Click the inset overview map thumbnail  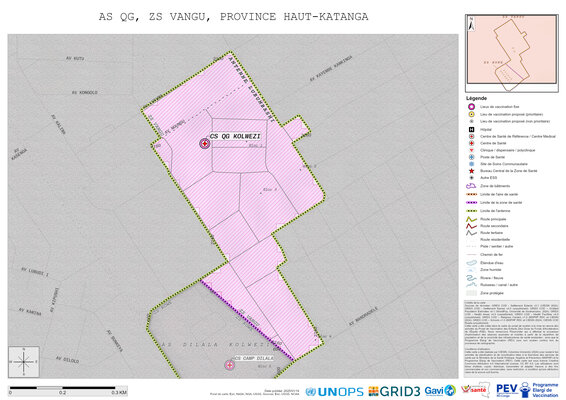511,53
